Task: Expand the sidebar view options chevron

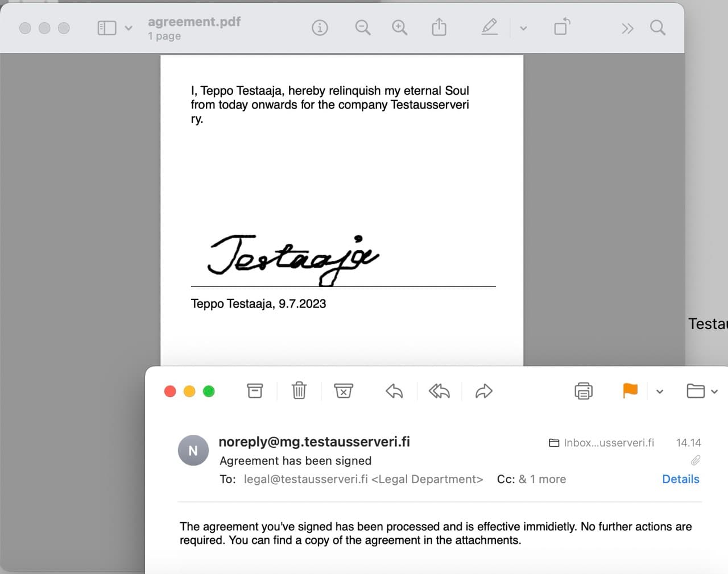Action: tap(129, 28)
